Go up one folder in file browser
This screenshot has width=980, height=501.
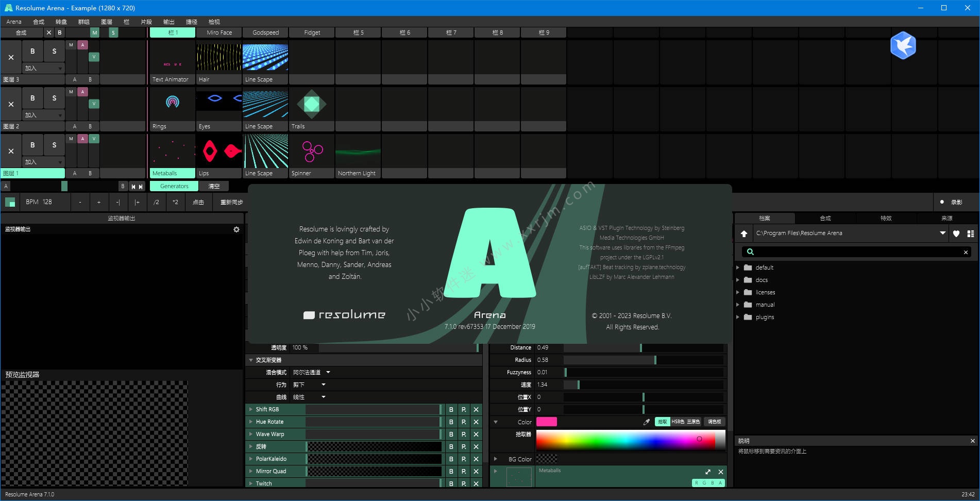click(744, 233)
